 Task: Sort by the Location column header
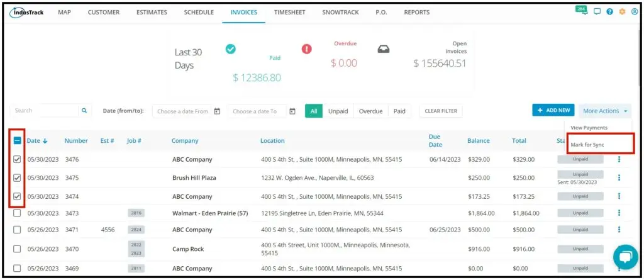(x=272, y=140)
